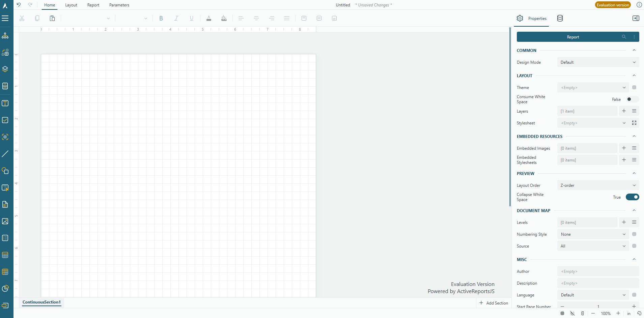Enable the Consume White Space toggle
Screen dimensions: 644x318
point(632,99)
